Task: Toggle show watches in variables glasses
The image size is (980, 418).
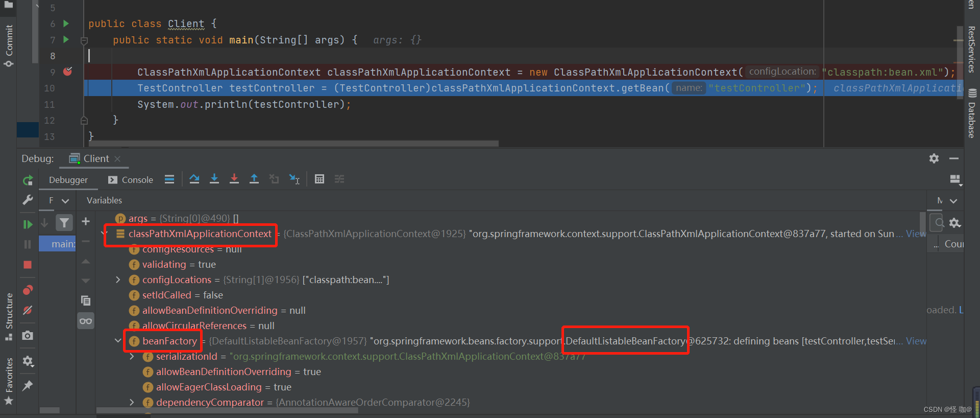Action: click(x=86, y=321)
